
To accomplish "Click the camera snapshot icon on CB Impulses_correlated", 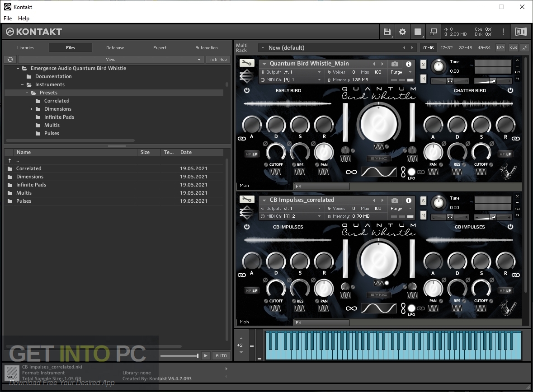I will click(394, 201).
